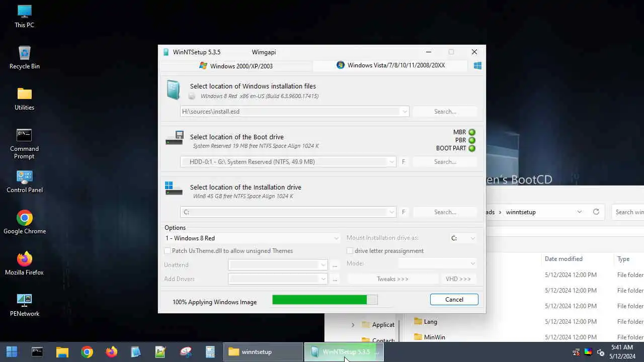644x362 pixels.
Task: Toggle Patch UxTheme.dll checkbox
Action: (x=168, y=251)
